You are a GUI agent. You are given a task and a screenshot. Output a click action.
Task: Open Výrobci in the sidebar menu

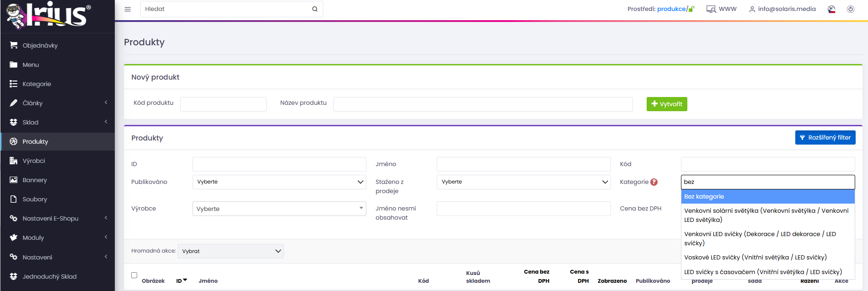34,161
